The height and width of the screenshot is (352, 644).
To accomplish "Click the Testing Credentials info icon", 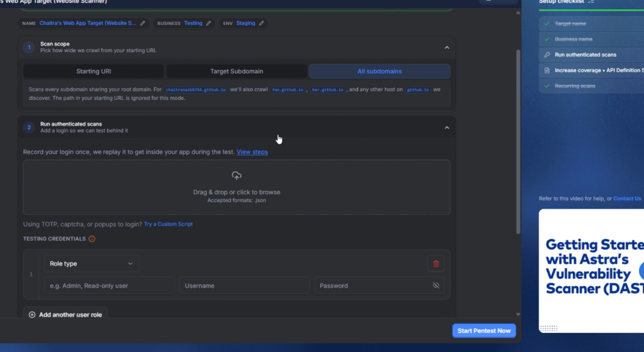I will (x=92, y=239).
